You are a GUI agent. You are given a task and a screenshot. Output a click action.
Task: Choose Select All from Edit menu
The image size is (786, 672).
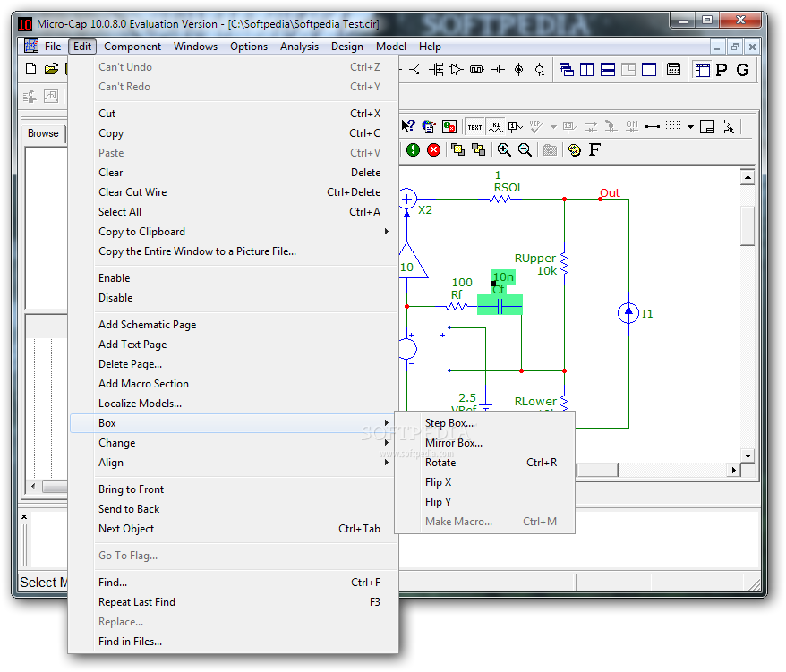[233, 212]
